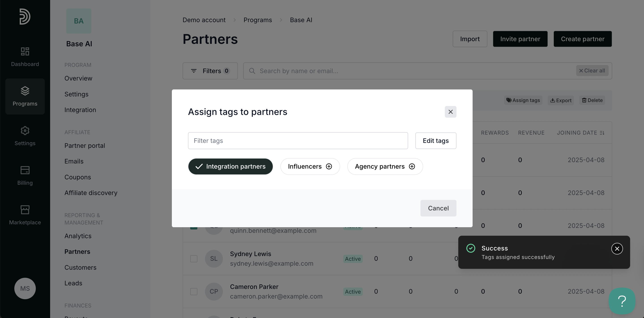Viewport: 644px width, 318px height.
Task: Click the MS user avatar
Action: tap(25, 288)
